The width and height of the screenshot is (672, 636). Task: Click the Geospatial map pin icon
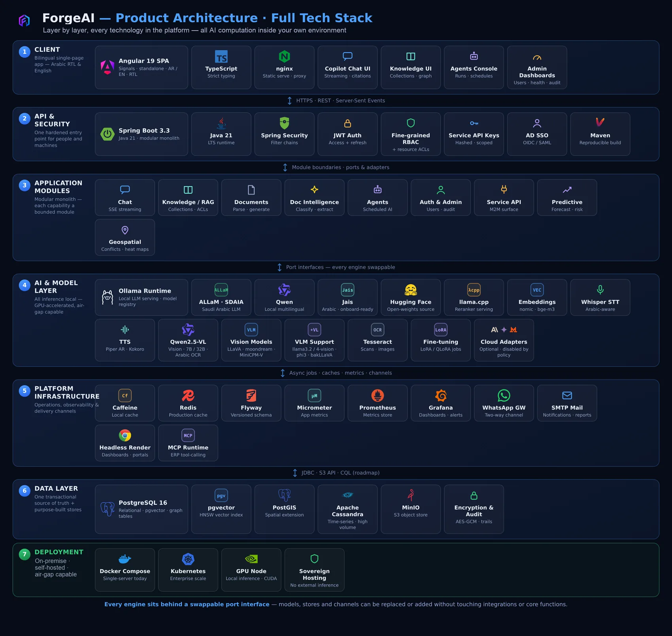[125, 230]
